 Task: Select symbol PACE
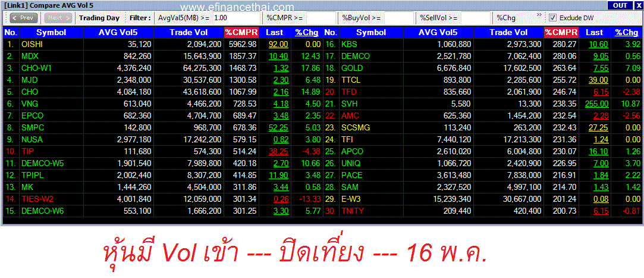(352, 176)
